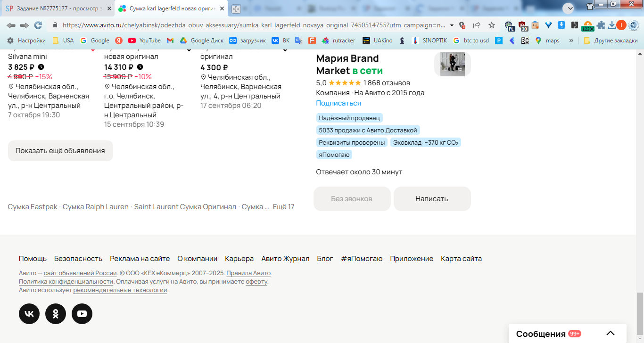Click Показать ещё объявления button

[60, 151]
